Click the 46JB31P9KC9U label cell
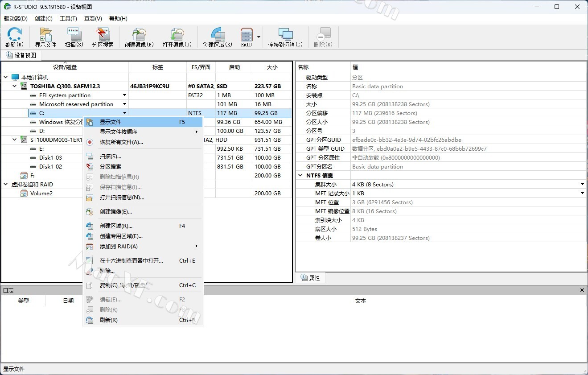The image size is (588, 375). pos(158,86)
